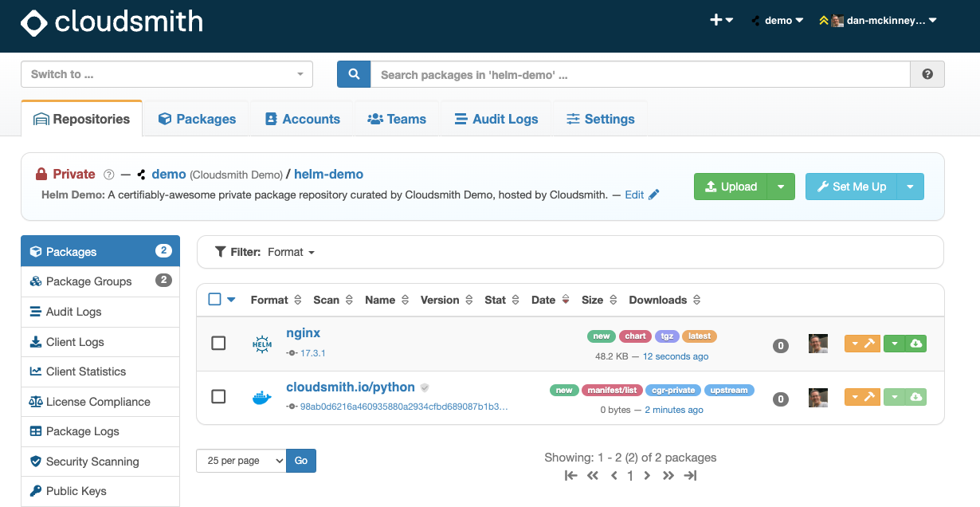
Task: Click the blue search magnifier button
Action: pyautogui.click(x=354, y=74)
